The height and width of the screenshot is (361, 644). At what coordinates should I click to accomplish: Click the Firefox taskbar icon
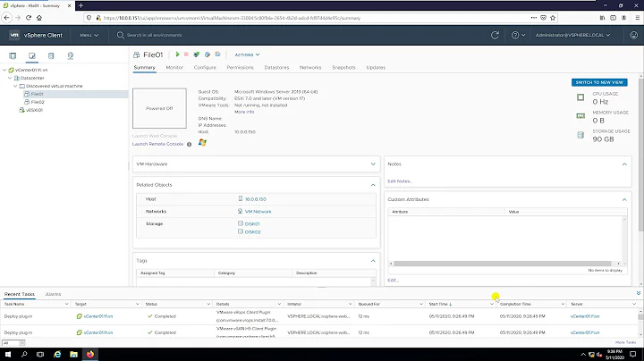click(90, 354)
